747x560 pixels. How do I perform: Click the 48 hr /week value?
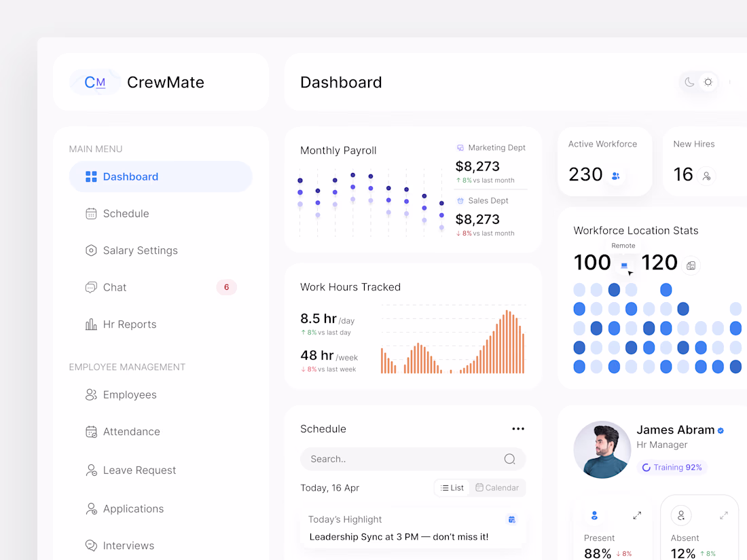pyautogui.click(x=329, y=356)
